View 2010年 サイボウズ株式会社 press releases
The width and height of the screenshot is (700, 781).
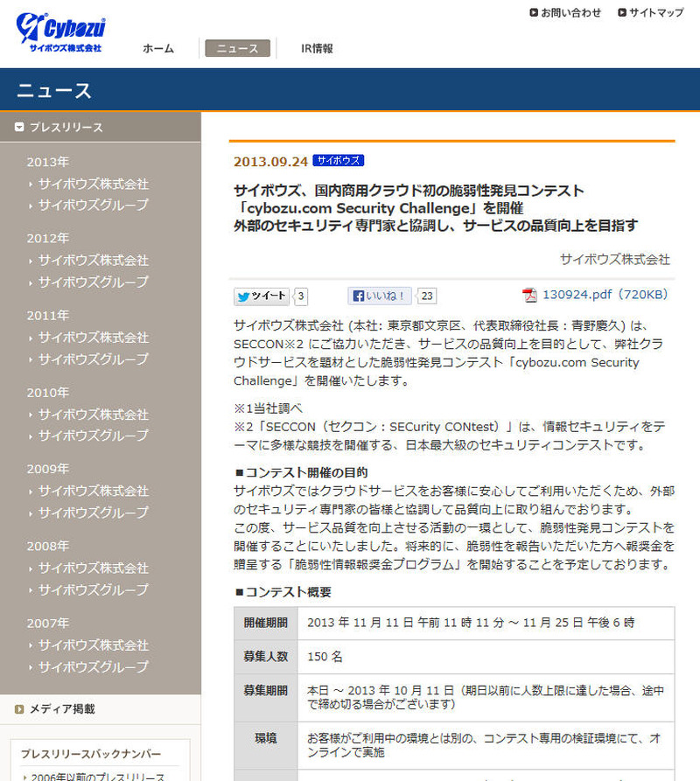tap(93, 414)
